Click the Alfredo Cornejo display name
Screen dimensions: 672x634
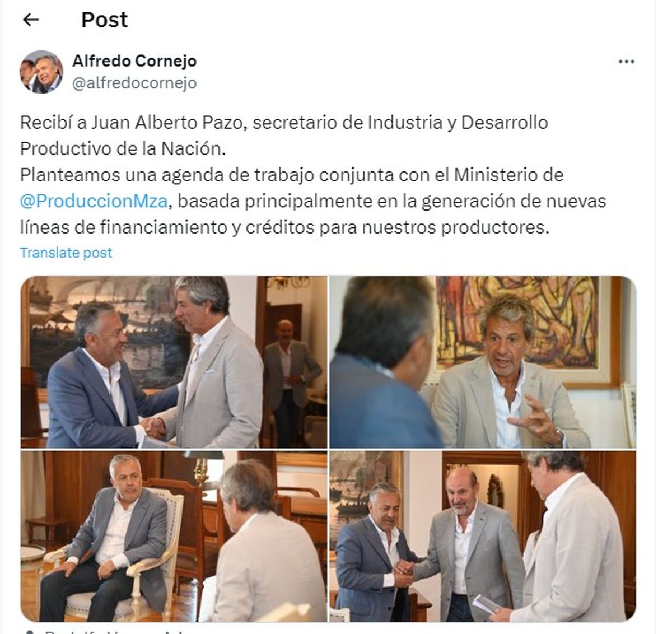point(134,60)
